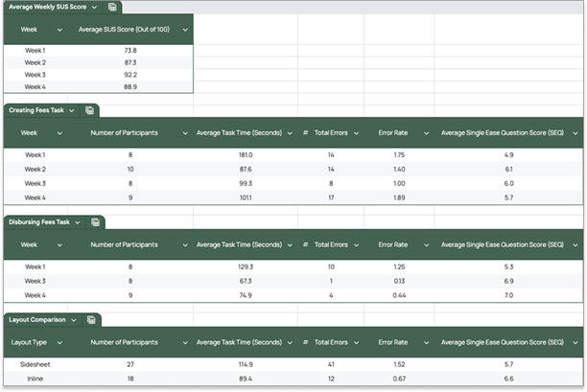
Task: Open table options icon beside Disbursing Fees Task
Action: coord(96,222)
